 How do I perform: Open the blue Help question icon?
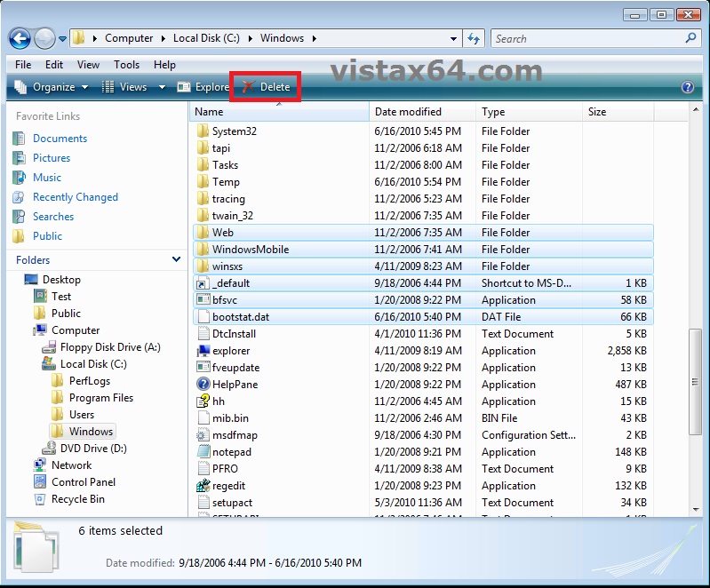pyautogui.click(x=688, y=87)
